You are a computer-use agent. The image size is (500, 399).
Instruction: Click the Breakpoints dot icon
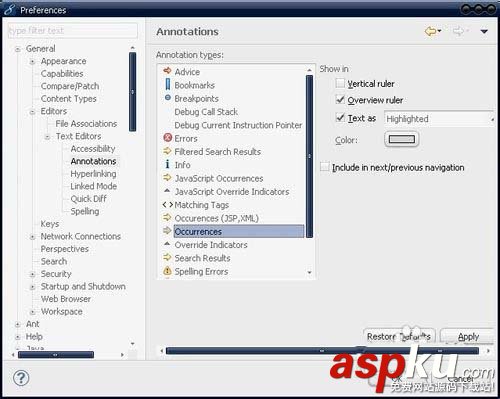point(168,98)
